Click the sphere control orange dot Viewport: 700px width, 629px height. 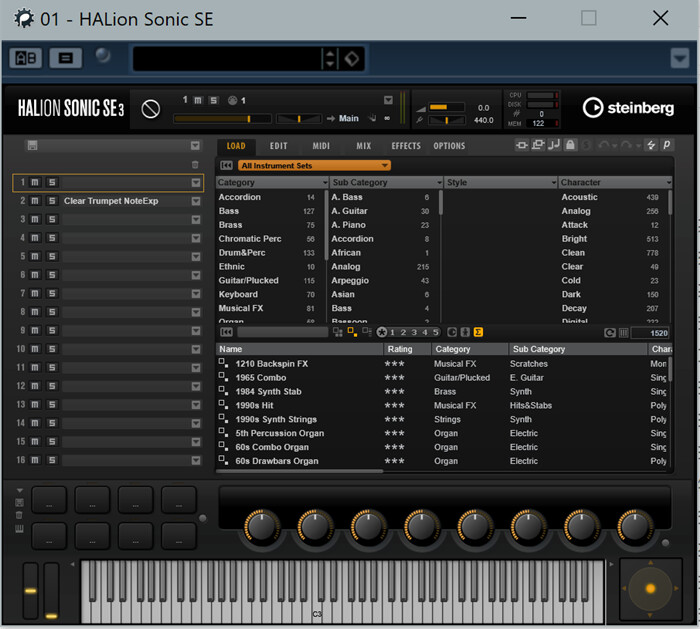point(650,589)
